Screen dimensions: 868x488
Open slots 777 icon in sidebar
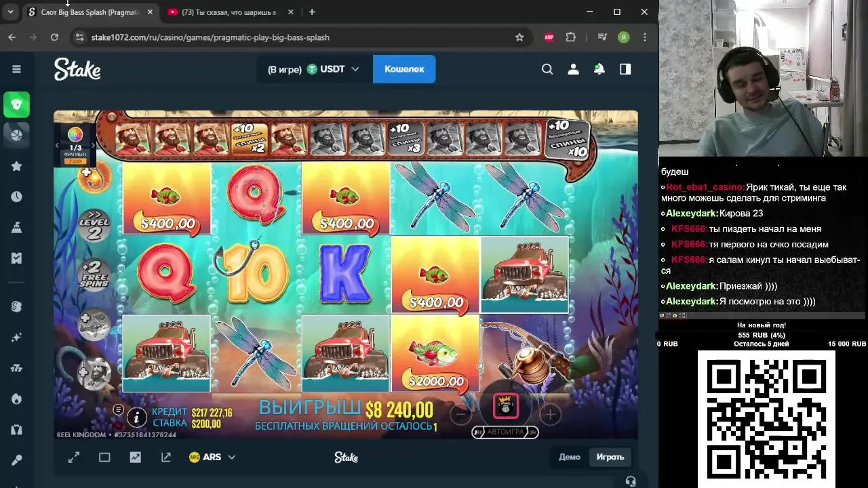pyautogui.click(x=16, y=368)
